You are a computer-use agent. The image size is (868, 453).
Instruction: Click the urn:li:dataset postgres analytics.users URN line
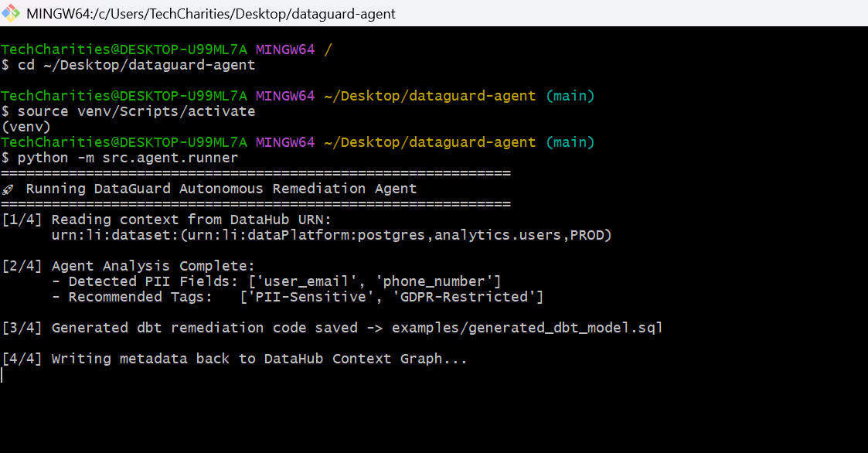(x=332, y=235)
